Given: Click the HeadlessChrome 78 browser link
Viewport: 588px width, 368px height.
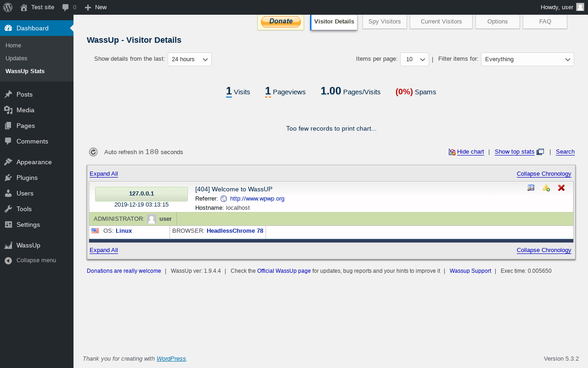Looking at the screenshot, I should [235, 231].
